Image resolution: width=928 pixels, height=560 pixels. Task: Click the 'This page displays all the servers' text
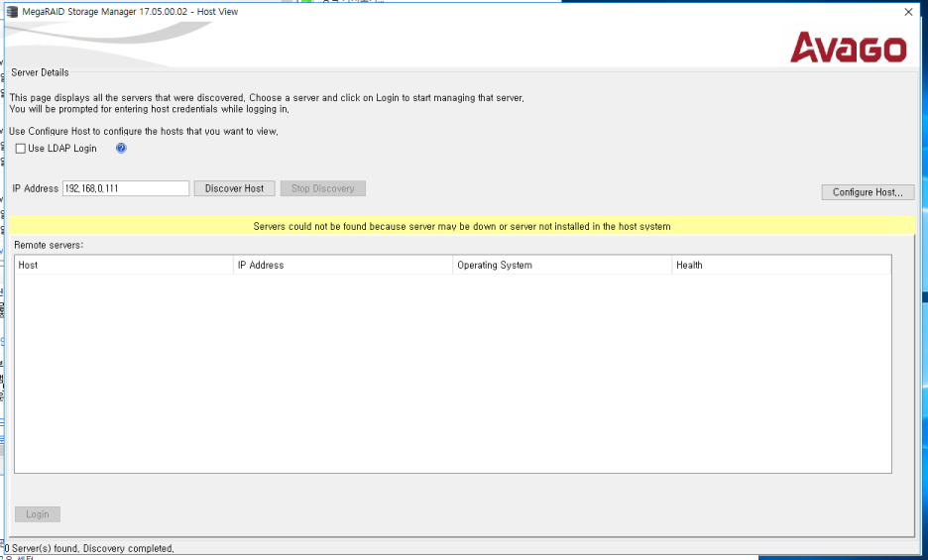tap(267, 98)
